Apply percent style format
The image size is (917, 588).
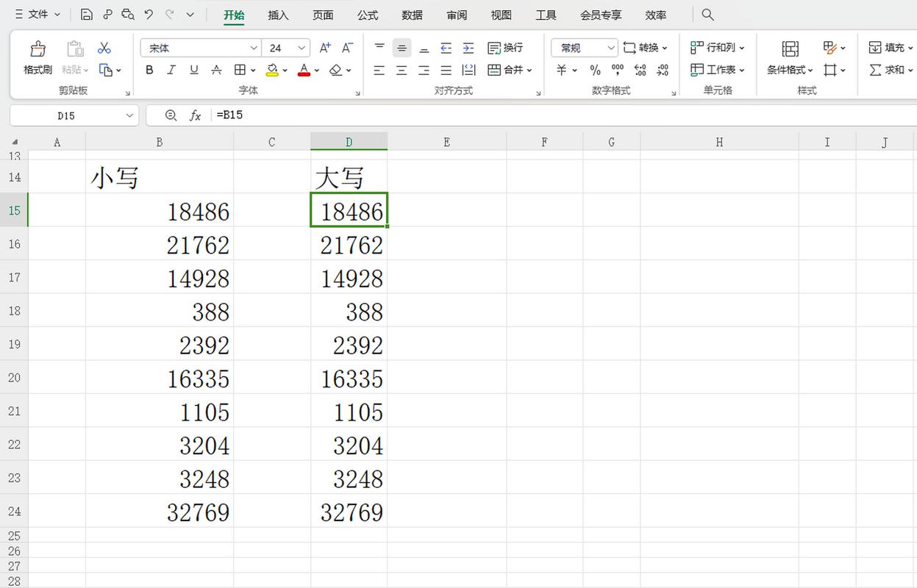(x=596, y=71)
